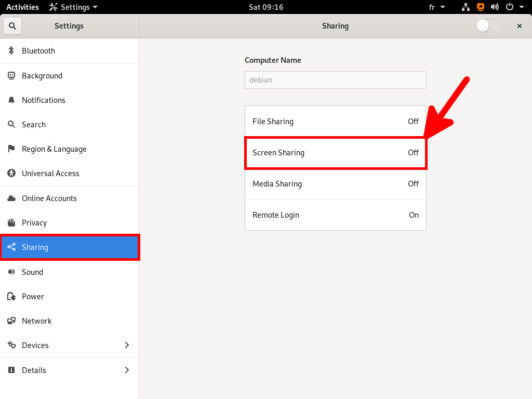Open File Sharing options
The height and width of the screenshot is (399, 532).
coord(335,121)
